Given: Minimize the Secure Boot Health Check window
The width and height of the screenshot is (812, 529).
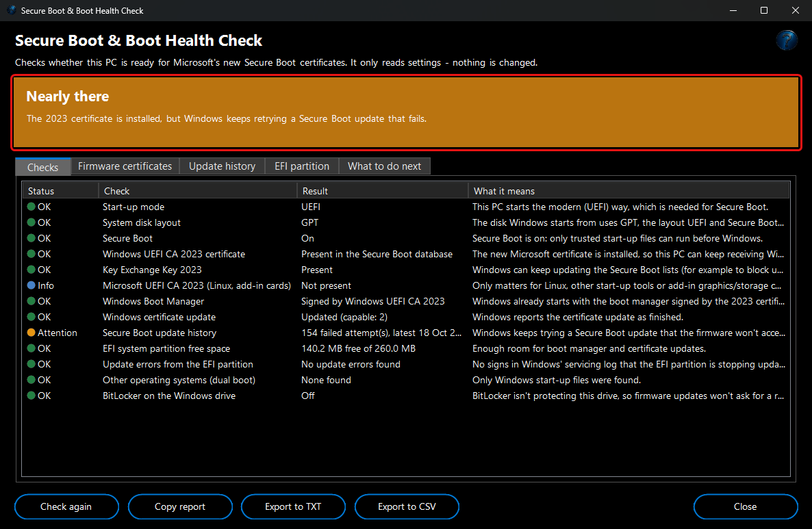Looking at the screenshot, I should [x=733, y=10].
